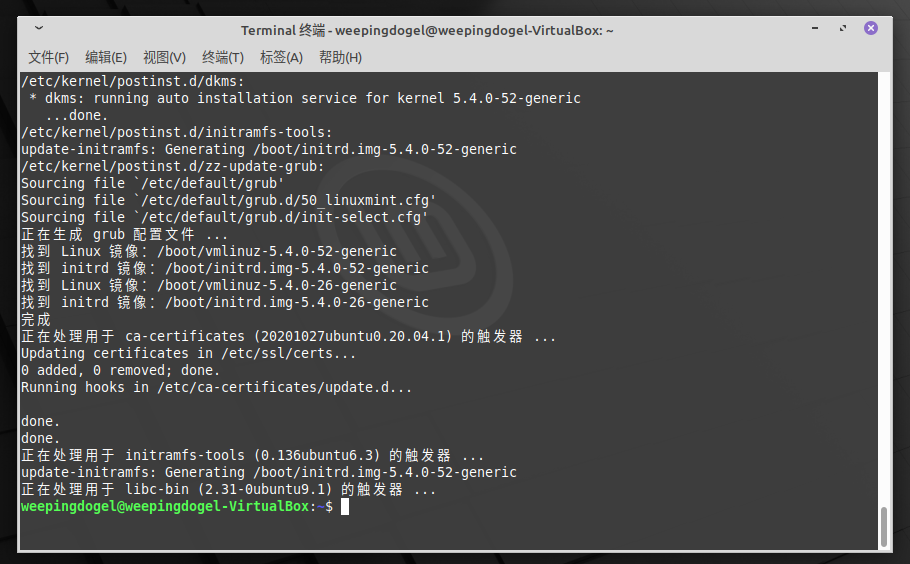Click the Terminal window title text
The width and height of the screenshot is (910, 564).
click(427, 30)
